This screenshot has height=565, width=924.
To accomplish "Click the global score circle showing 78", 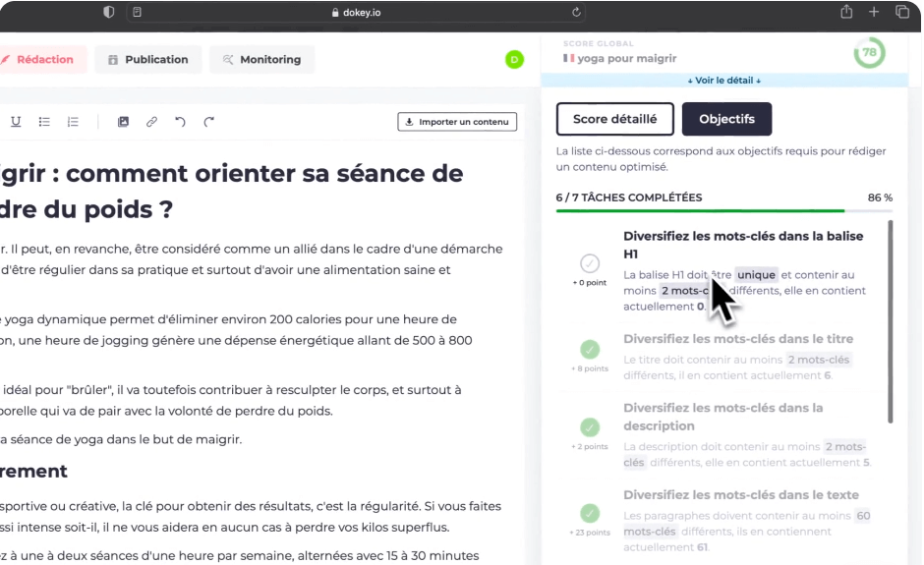I will tap(869, 52).
